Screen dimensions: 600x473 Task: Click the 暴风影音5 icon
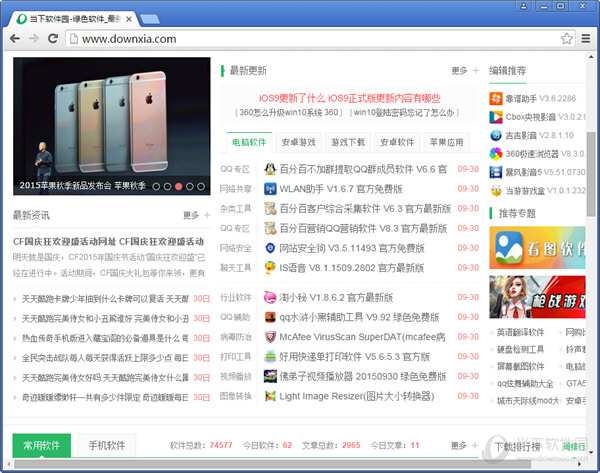click(x=496, y=172)
